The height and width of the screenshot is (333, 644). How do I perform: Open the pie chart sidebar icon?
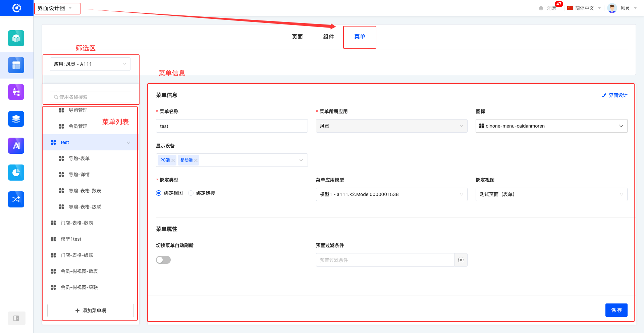pos(16,173)
